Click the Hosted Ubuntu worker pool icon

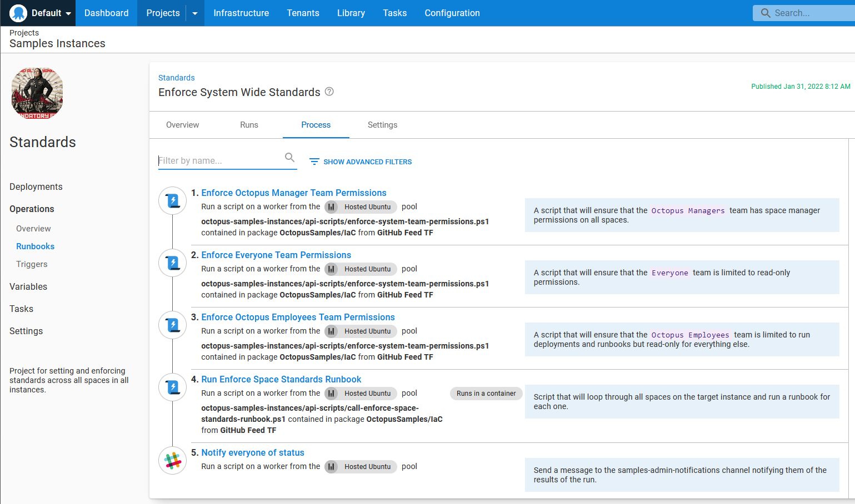pyautogui.click(x=332, y=206)
